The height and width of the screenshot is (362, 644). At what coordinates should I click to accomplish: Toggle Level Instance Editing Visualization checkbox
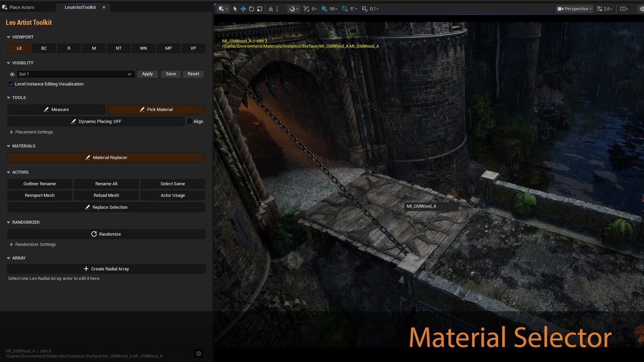pos(11,84)
